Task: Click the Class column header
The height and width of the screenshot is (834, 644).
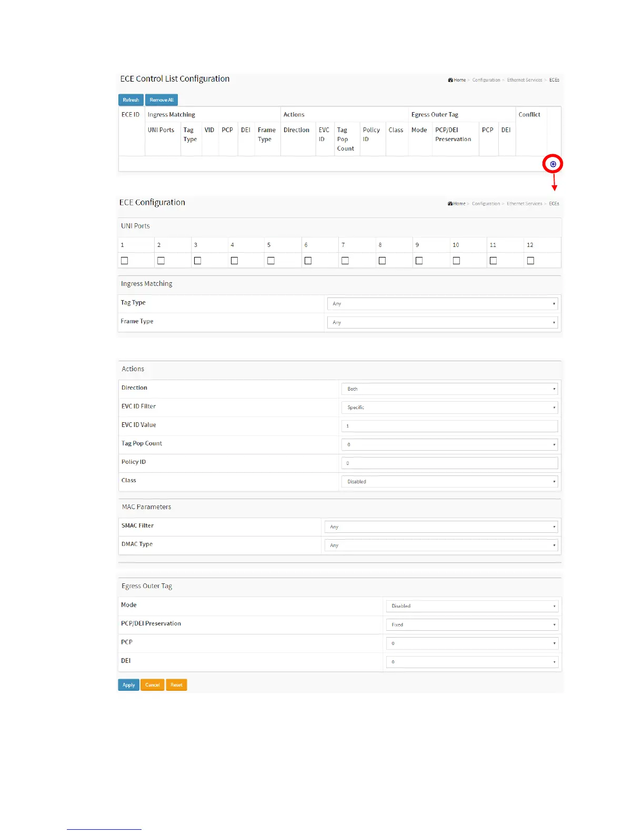Action: tap(396, 130)
